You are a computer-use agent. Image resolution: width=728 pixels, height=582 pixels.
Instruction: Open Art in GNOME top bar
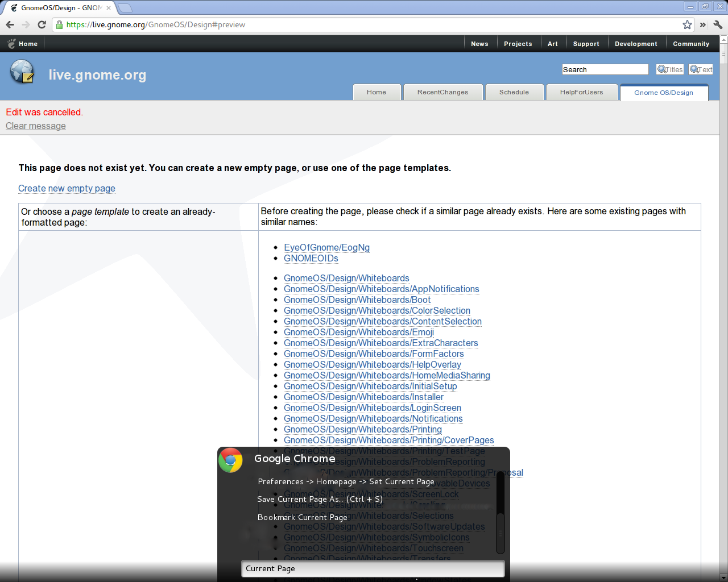tap(553, 44)
